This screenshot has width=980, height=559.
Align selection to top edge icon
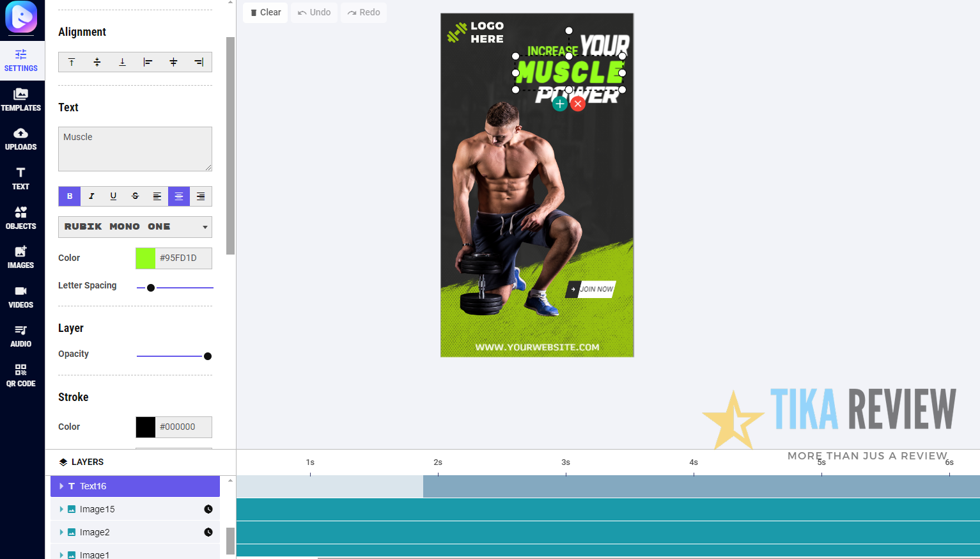[72, 62]
